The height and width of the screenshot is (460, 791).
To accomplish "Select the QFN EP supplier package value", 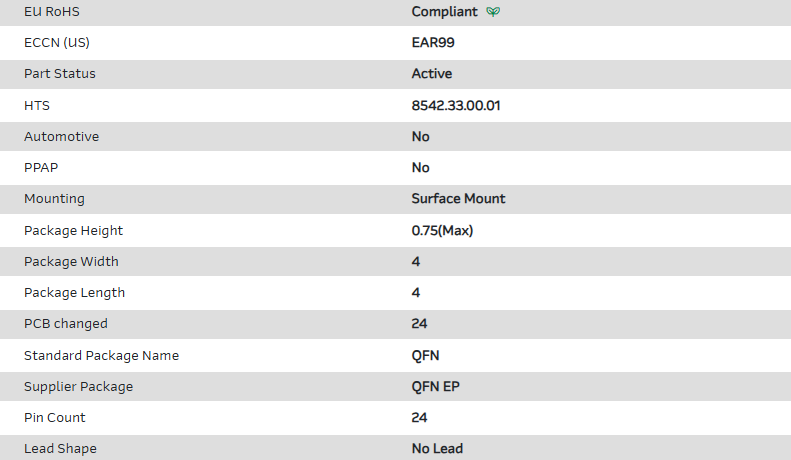I will tap(435, 386).
